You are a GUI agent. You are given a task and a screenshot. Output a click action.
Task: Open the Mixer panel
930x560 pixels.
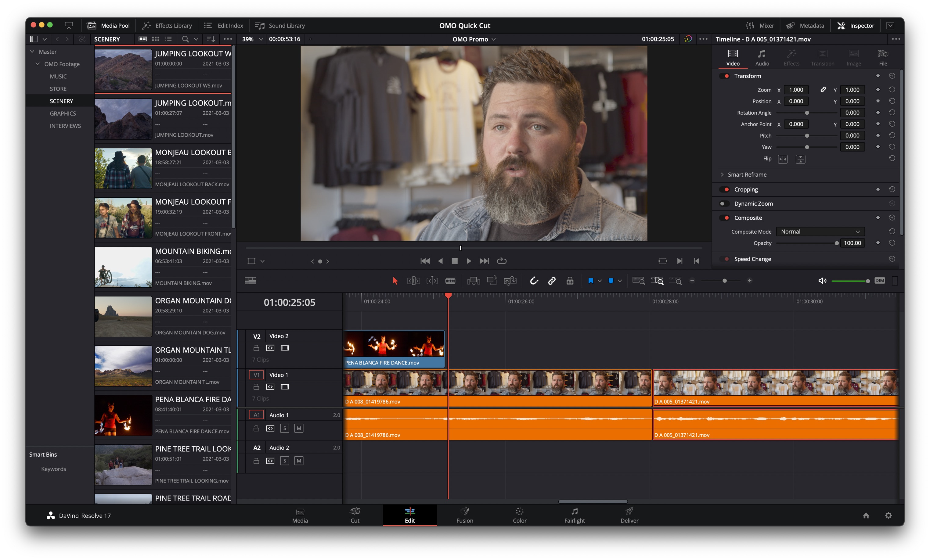(x=759, y=26)
